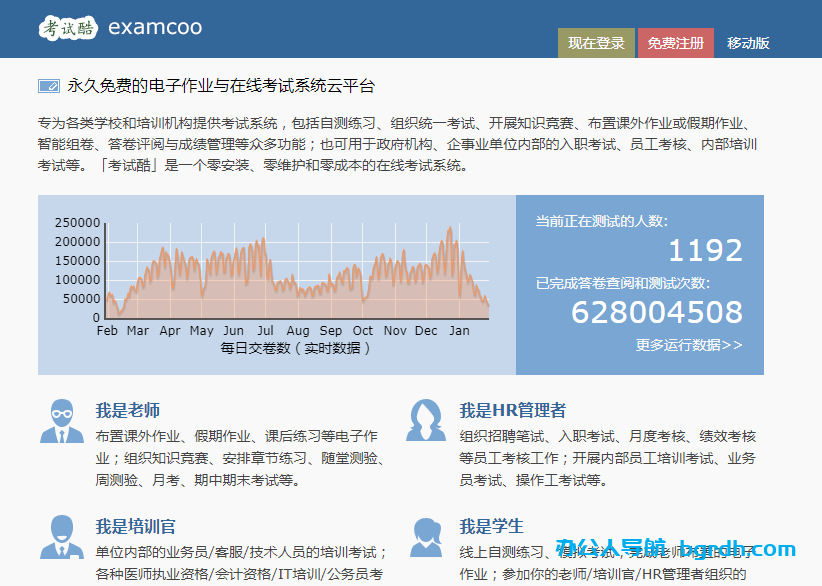
Task: Click the headline 永久免费的电子作业与在线考试系统云平台
Action: pyautogui.click(x=221, y=86)
